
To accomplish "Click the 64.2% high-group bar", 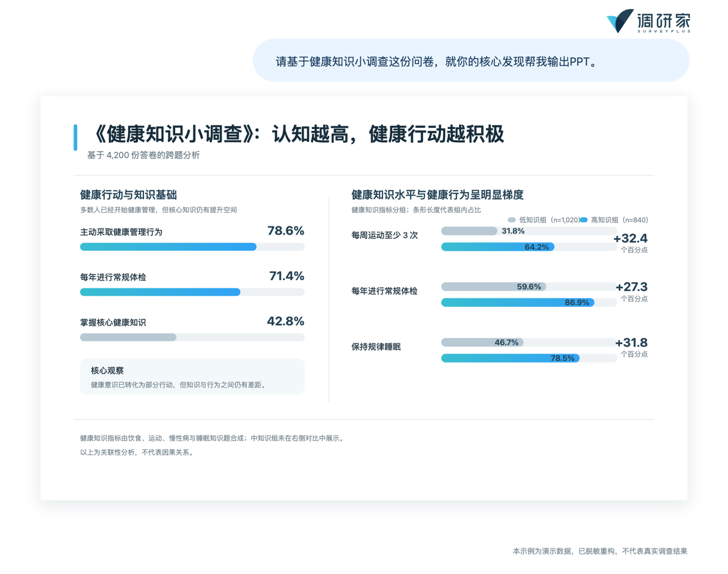I will (498, 247).
